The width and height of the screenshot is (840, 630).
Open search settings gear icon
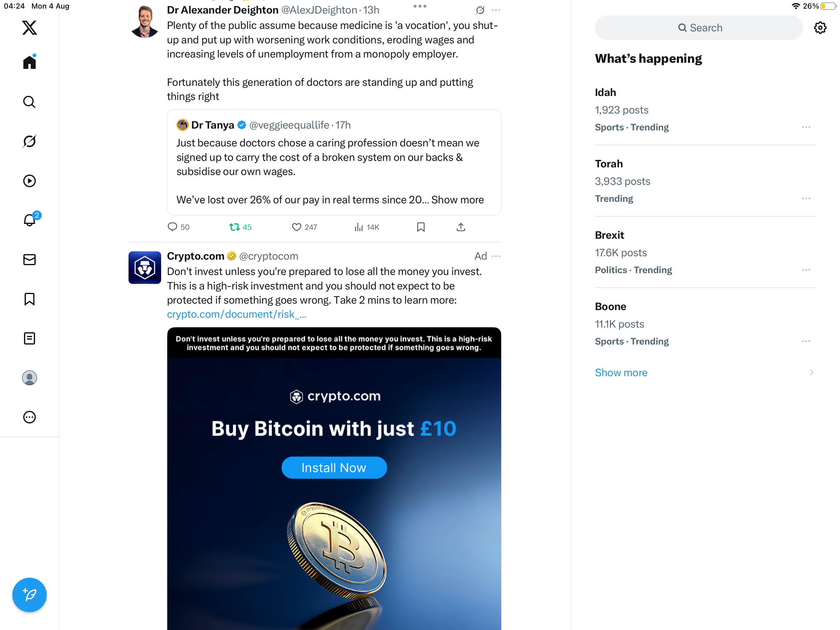click(820, 28)
